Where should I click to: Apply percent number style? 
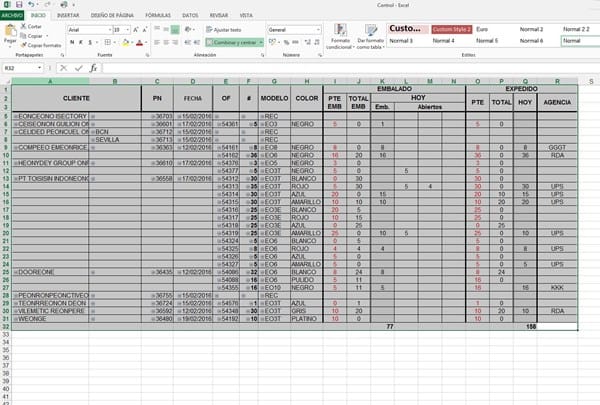[286, 42]
